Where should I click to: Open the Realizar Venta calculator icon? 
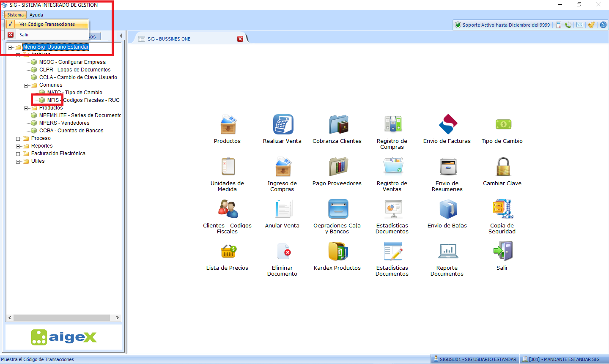coord(283,125)
